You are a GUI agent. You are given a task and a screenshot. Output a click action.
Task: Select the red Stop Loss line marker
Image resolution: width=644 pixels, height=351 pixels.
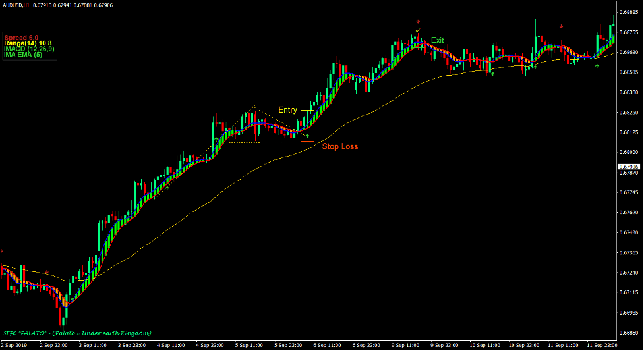pyautogui.click(x=307, y=142)
